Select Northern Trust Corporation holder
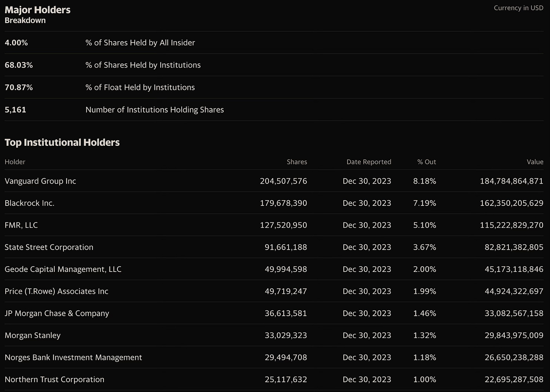 (x=54, y=380)
